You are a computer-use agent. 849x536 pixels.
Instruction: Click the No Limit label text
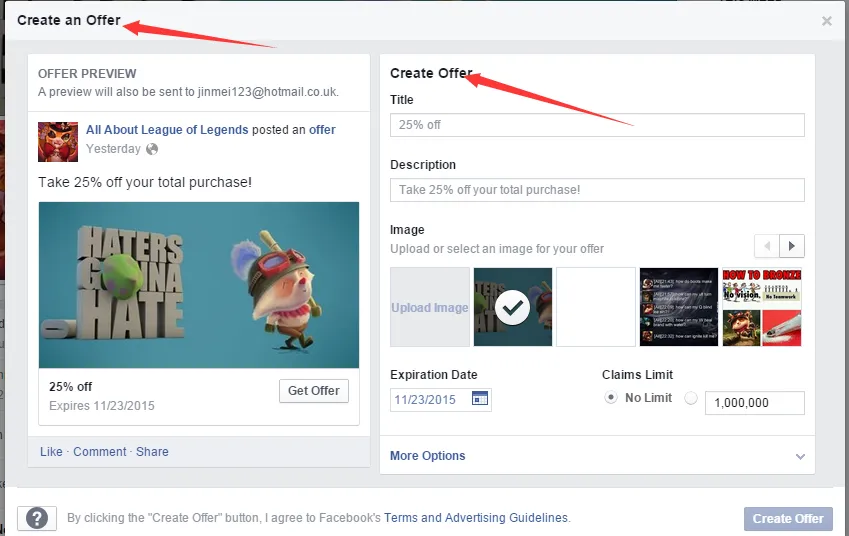tap(649, 398)
